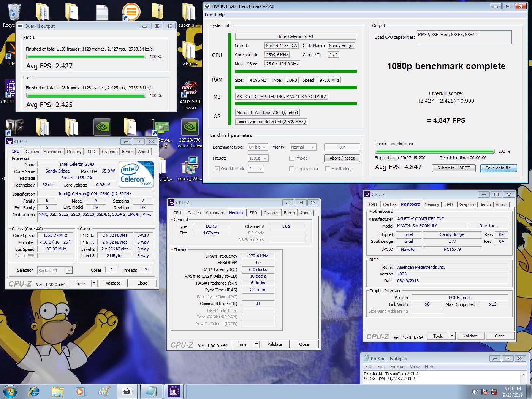Click the Intel Celeron inside logo
The image size is (532, 399).
[x=137, y=174]
